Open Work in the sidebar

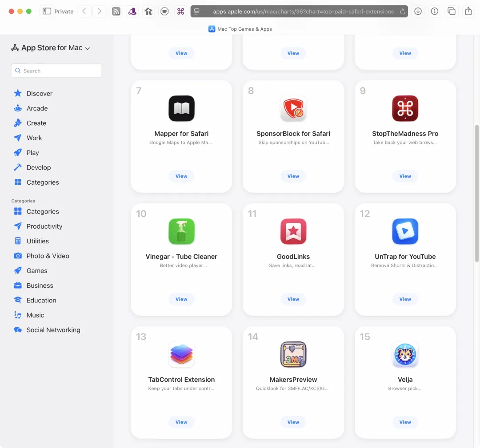point(28,138)
